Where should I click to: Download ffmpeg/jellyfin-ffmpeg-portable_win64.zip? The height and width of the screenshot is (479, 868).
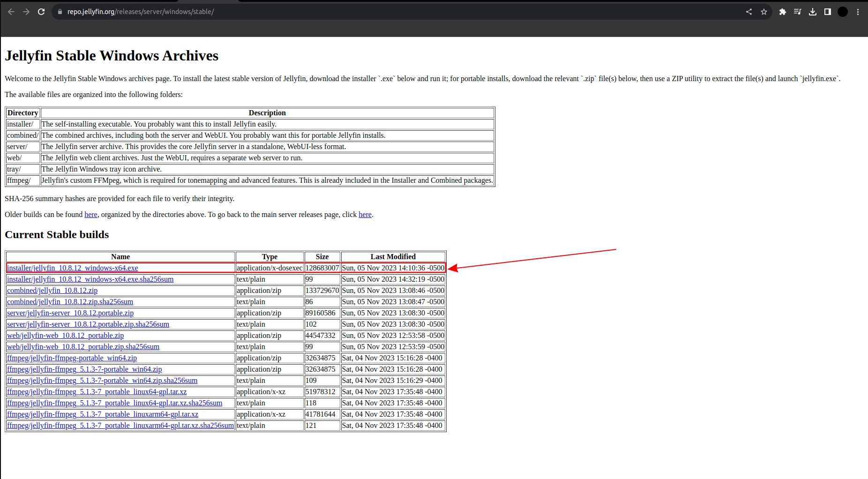coord(72,358)
